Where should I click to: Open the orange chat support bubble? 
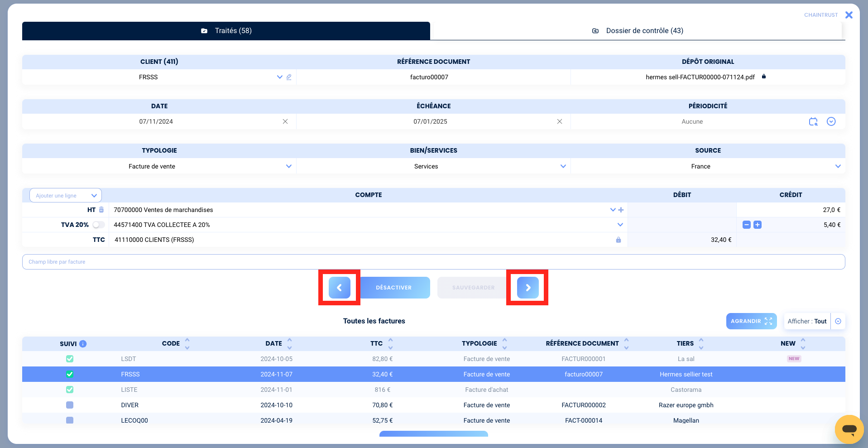click(x=849, y=429)
